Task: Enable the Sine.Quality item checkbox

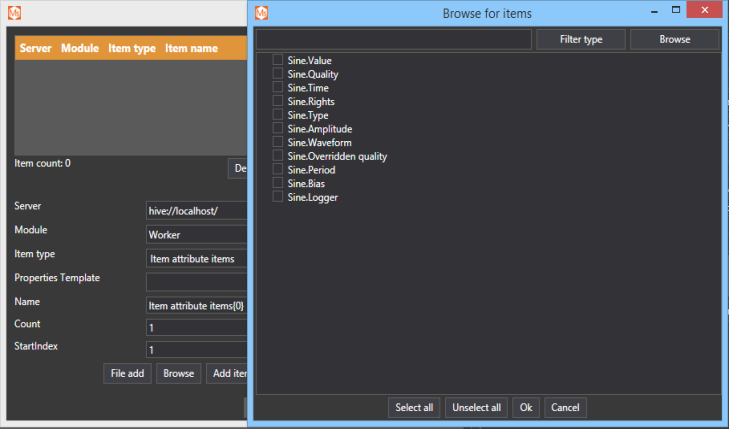Action: 277,75
